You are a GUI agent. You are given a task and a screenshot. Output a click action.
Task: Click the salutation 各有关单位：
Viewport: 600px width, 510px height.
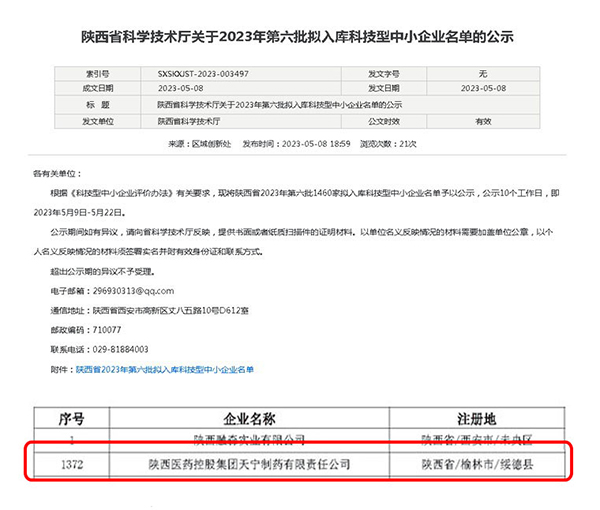(57, 174)
